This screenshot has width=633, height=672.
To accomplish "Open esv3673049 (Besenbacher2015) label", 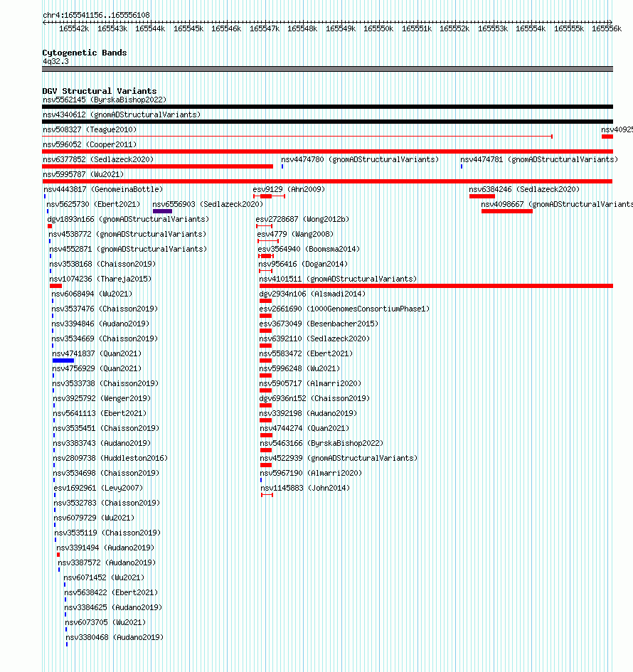I will point(319,324).
